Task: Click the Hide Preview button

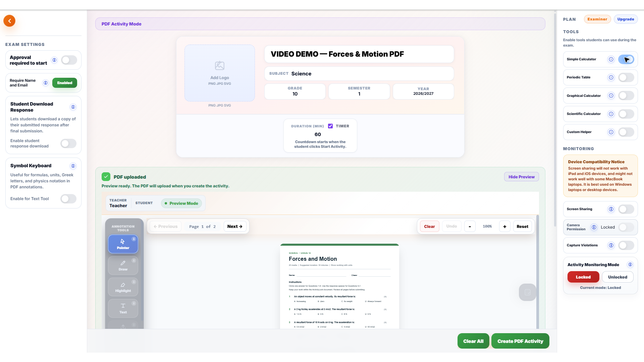Action: tap(522, 177)
